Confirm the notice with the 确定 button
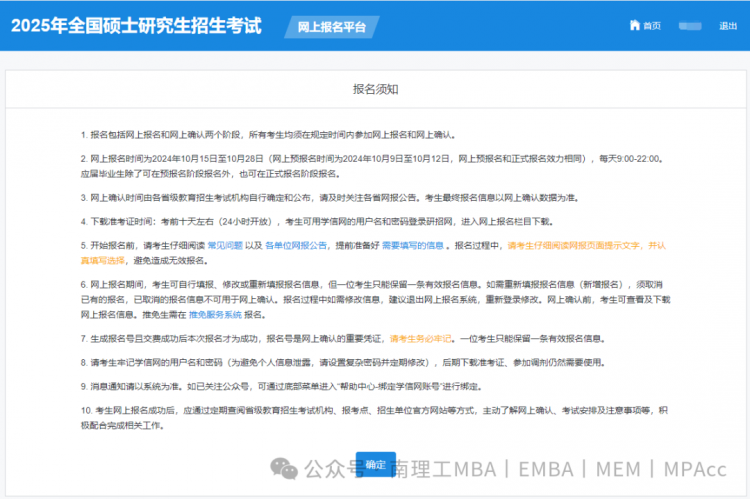The width and height of the screenshot is (750, 499). click(x=375, y=465)
